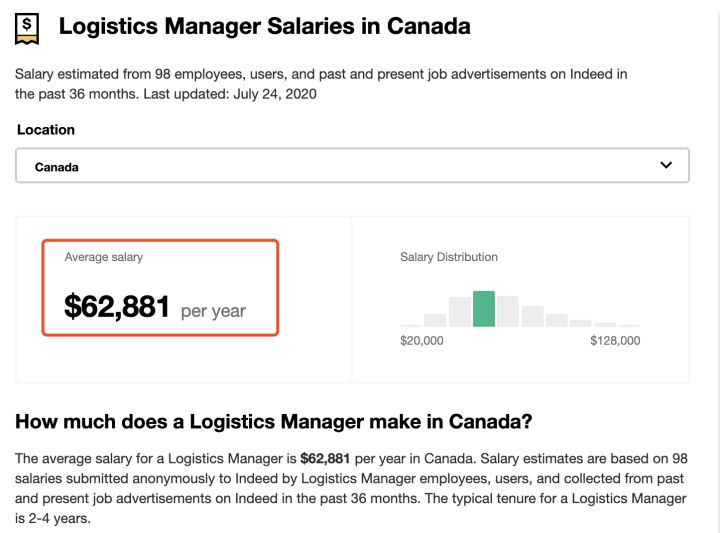Click the seventh bar in salary distribution
The image size is (720, 533).
557,320
